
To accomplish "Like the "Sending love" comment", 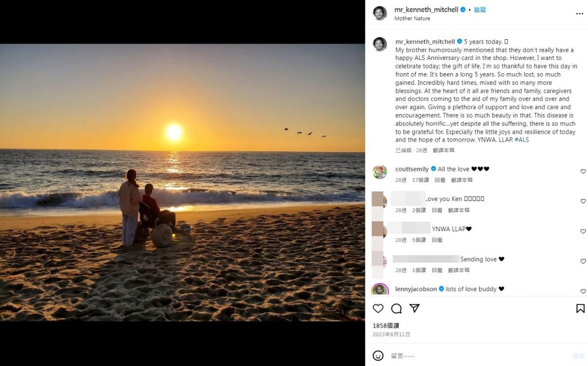I will [x=583, y=262].
